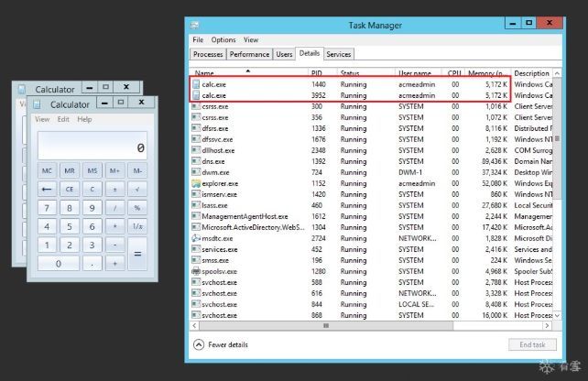Viewport: 588px width, 381px height.
Task: Sort by the PID column header
Action: (323, 72)
